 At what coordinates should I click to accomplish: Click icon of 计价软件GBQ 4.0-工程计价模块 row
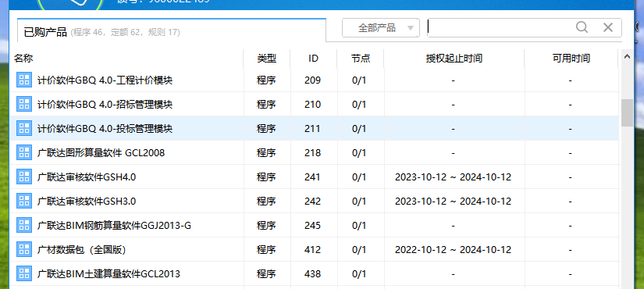24,80
